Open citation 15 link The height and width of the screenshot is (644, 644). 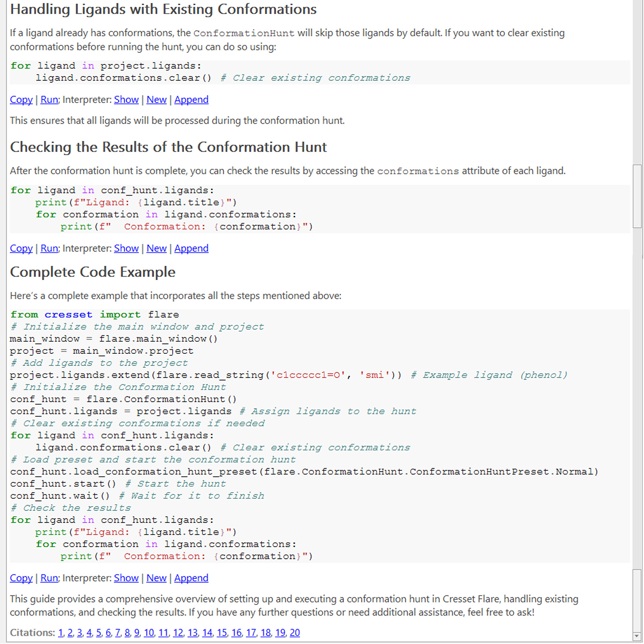pyautogui.click(x=222, y=633)
